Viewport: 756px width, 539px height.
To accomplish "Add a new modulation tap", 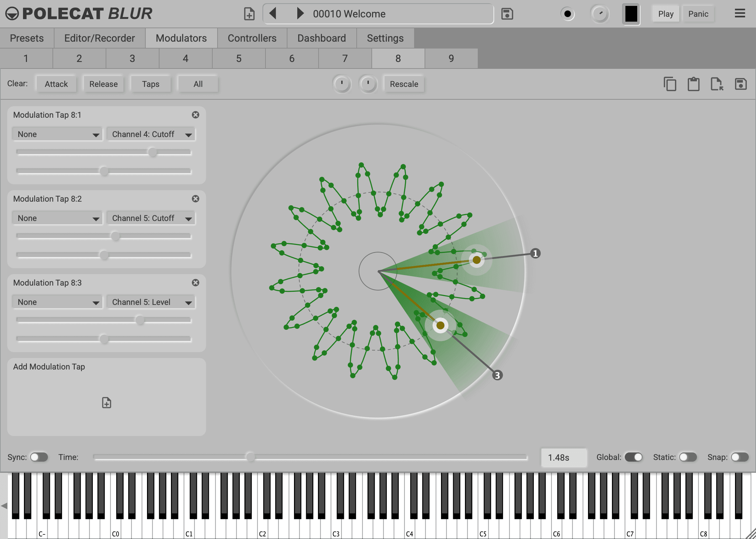I will coord(107,403).
